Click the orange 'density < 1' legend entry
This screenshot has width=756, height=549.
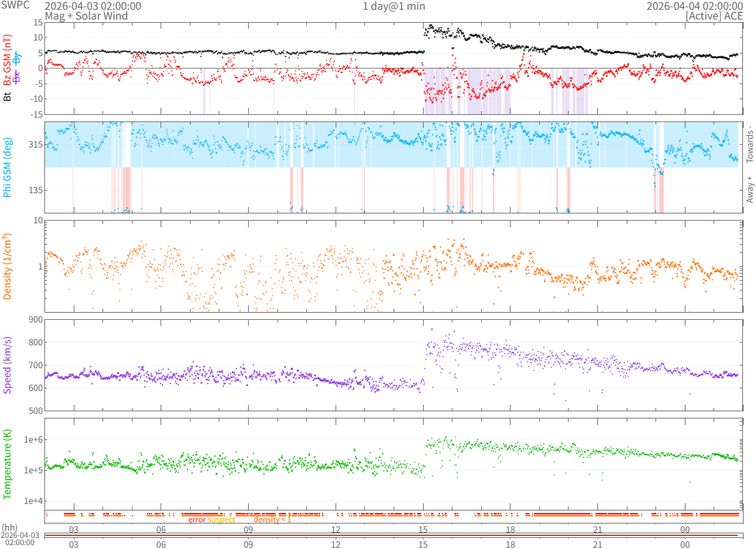tap(272, 520)
